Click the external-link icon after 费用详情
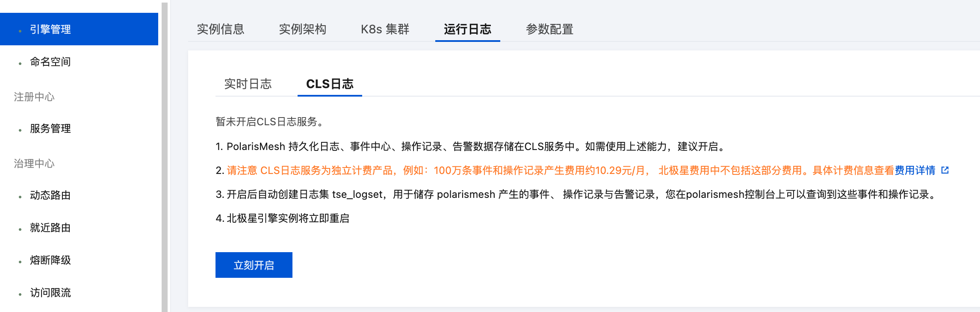The height and width of the screenshot is (312, 980). point(945,170)
